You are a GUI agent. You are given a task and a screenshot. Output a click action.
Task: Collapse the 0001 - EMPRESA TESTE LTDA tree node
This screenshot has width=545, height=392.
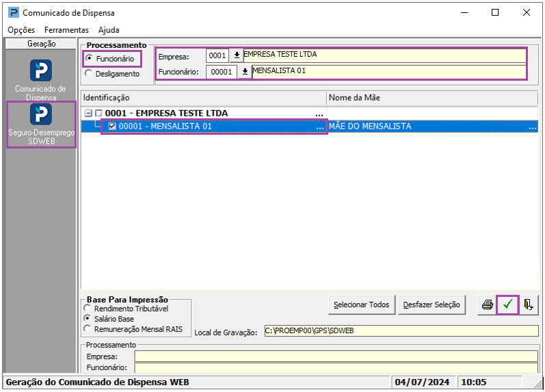[x=88, y=114]
